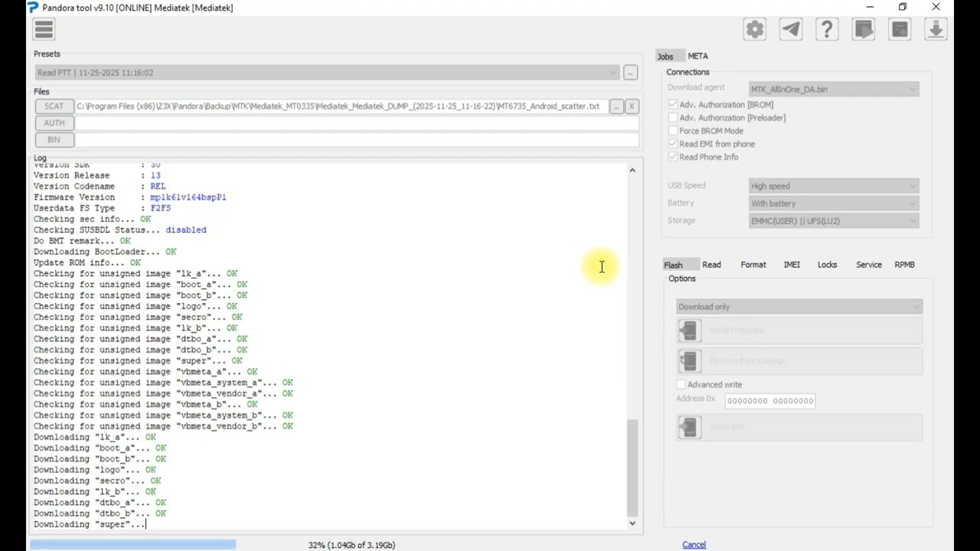Viewport: 980px width, 551px height.
Task: Open the Storage dropdown
Action: point(834,221)
